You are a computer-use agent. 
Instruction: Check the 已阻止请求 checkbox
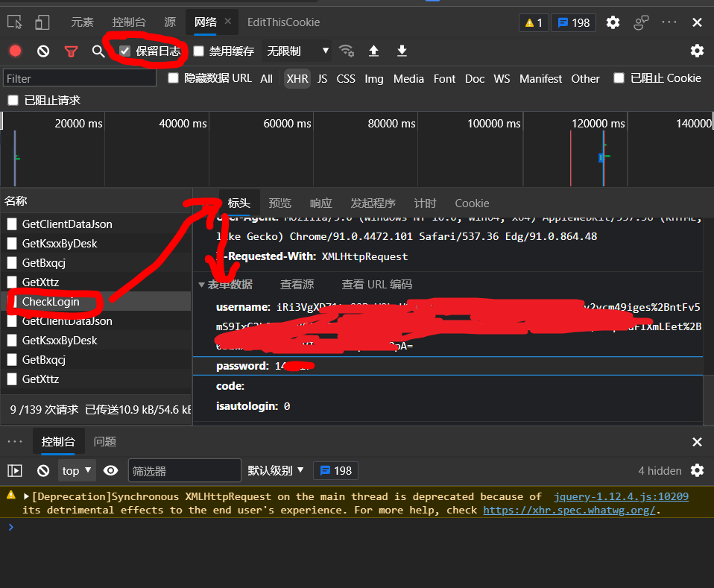point(13,100)
